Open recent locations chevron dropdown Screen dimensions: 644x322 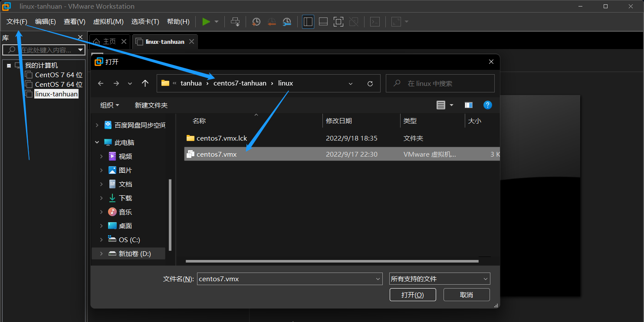(x=130, y=83)
